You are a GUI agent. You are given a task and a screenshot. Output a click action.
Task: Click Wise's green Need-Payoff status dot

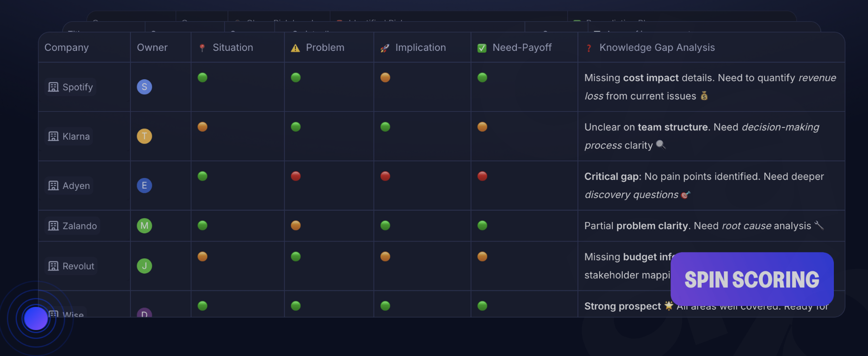(482, 306)
